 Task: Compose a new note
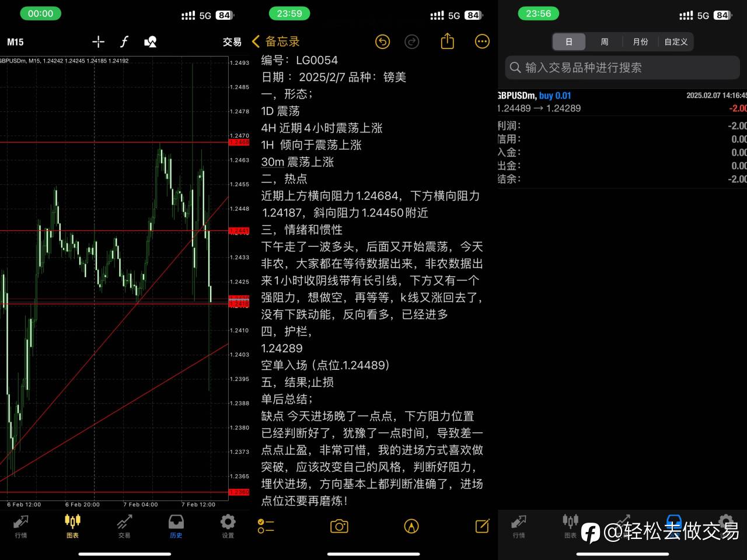pos(482,526)
